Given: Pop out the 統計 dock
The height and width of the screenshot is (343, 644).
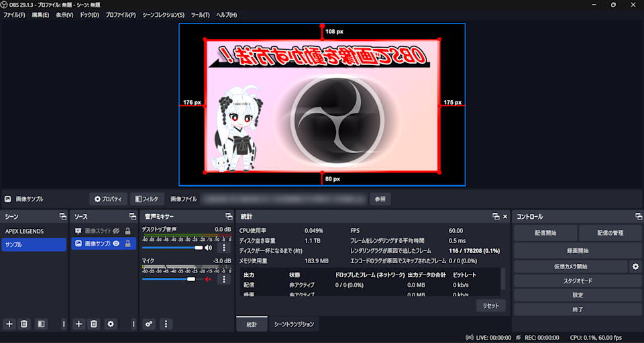Looking at the screenshot, I should (496, 217).
